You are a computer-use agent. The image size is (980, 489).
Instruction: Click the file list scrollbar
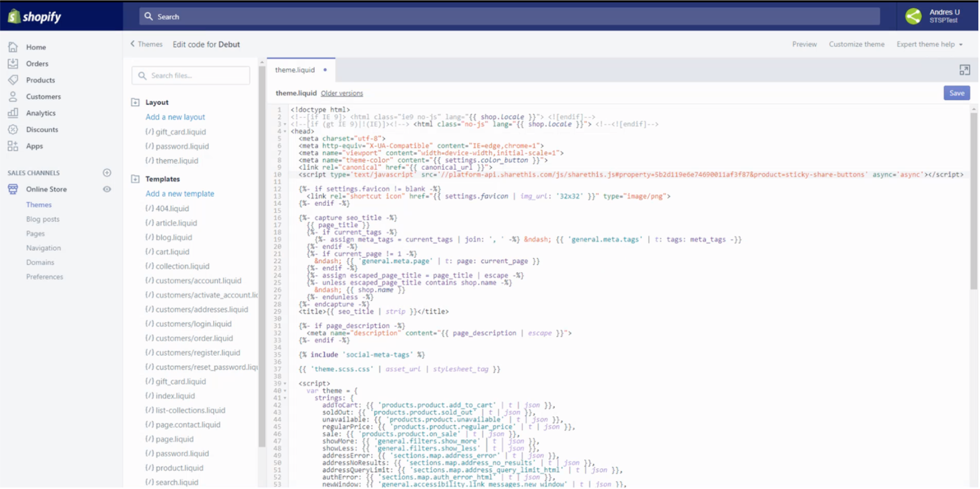click(x=262, y=256)
